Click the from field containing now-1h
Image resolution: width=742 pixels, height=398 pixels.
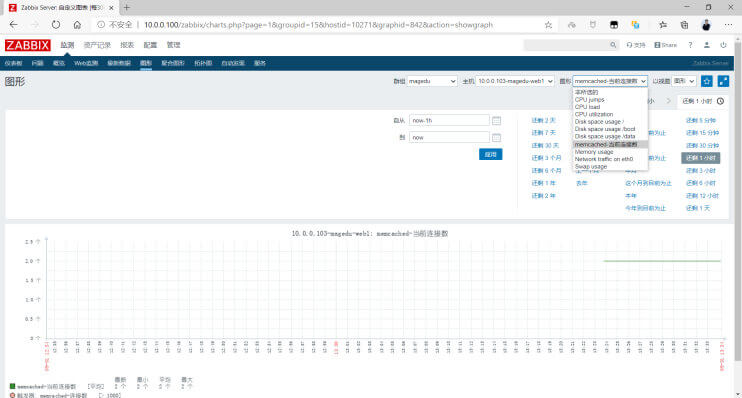coord(449,121)
